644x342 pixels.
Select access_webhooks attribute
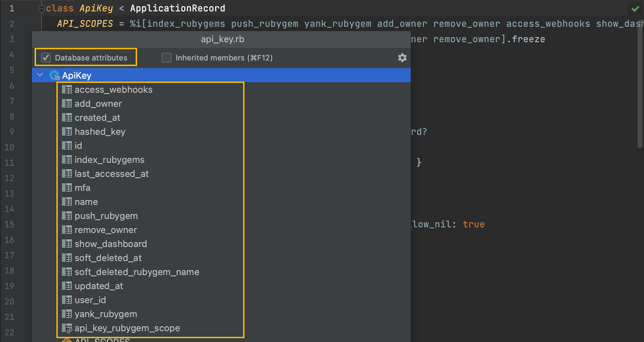113,89
